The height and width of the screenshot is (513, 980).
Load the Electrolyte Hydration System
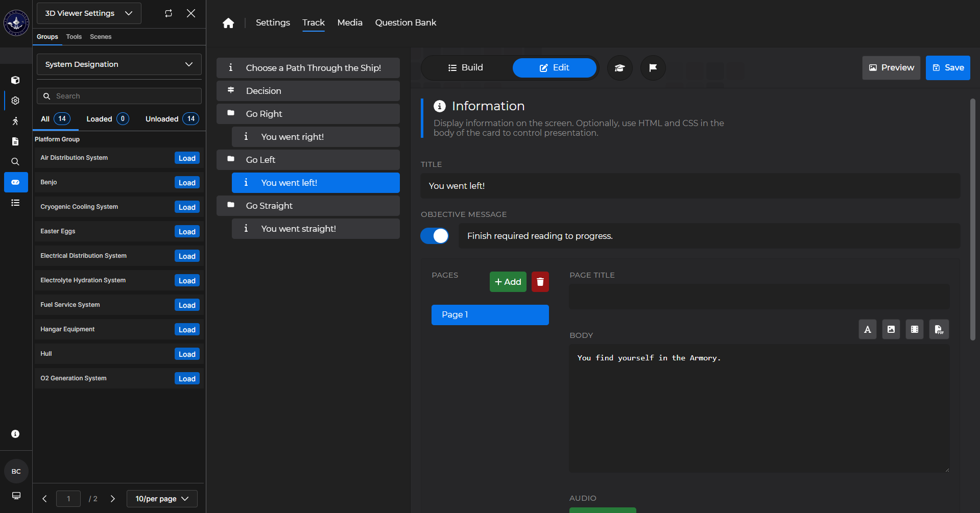click(x=187, y=281)
